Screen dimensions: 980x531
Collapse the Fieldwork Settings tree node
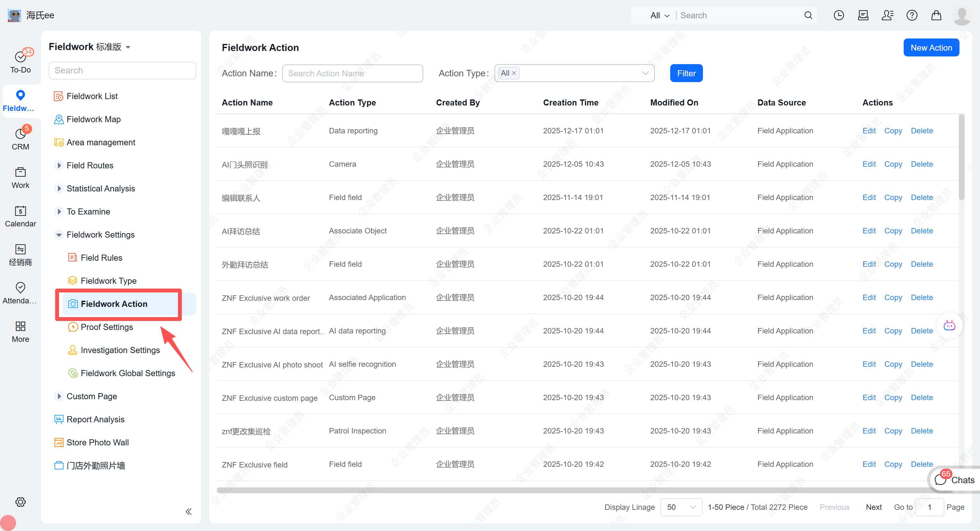(59, 235)
